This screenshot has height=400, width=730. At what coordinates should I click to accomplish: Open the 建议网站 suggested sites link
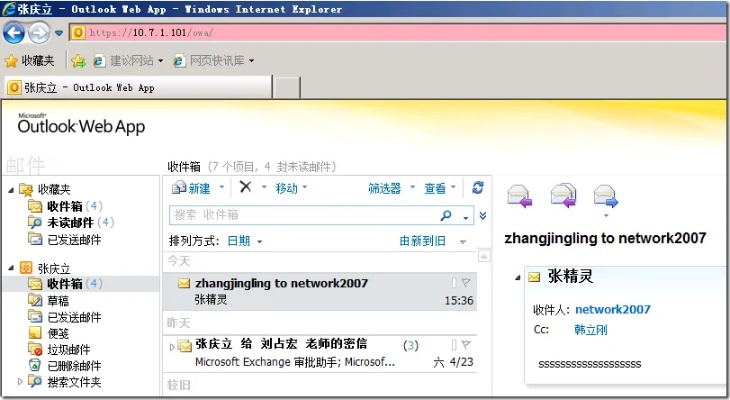click(x=128, y=61)
